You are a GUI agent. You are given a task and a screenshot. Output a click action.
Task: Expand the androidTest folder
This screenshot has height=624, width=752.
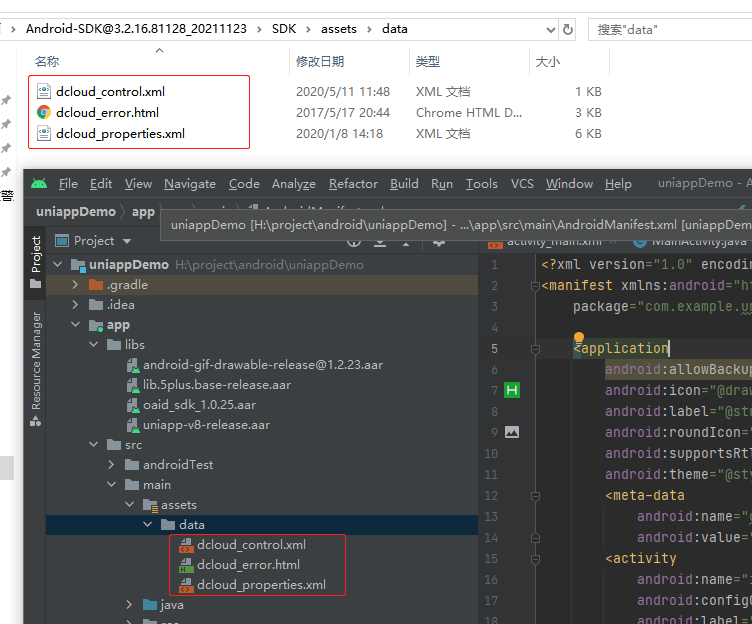click(111, 464)
